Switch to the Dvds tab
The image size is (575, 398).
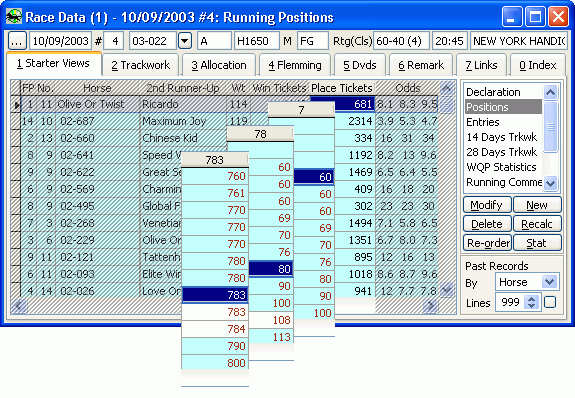coord(360,65)
